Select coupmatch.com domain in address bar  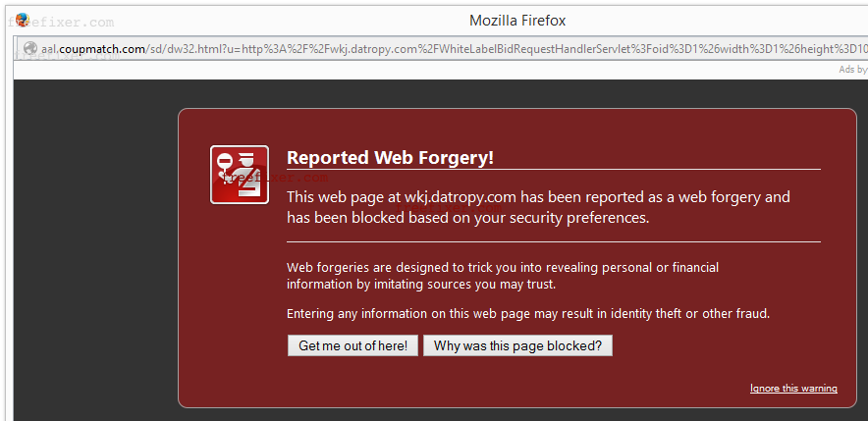[102, 49]
